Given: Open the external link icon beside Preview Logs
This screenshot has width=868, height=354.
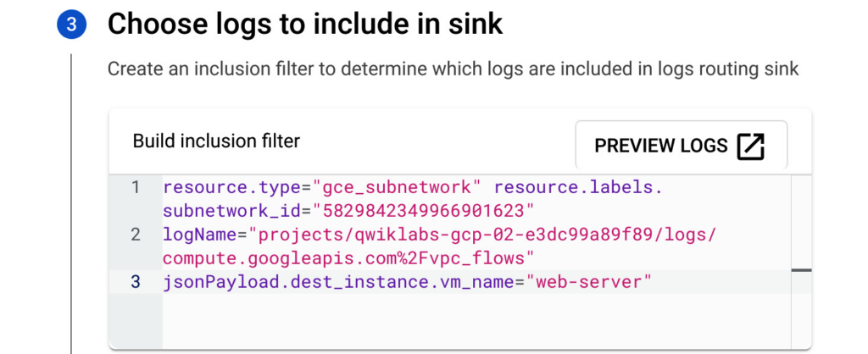Looking at the screenshot, I should click(751, 146).
